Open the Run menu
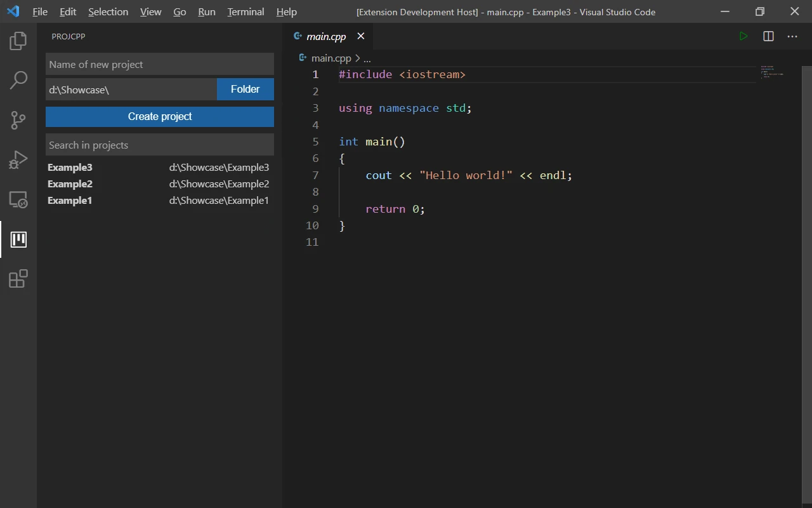 [x=207, y=11]
